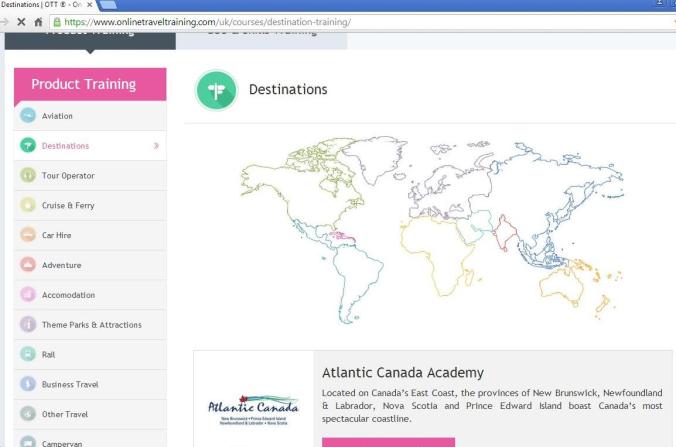Click Africa on the world map
This screenshot has height=447, width=676.
(x=435, y=254)
